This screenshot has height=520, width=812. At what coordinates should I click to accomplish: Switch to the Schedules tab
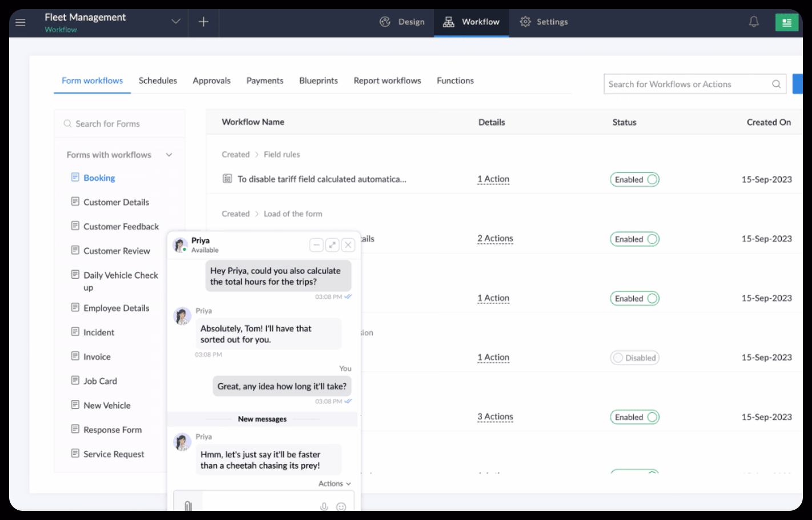coord(158,81)
